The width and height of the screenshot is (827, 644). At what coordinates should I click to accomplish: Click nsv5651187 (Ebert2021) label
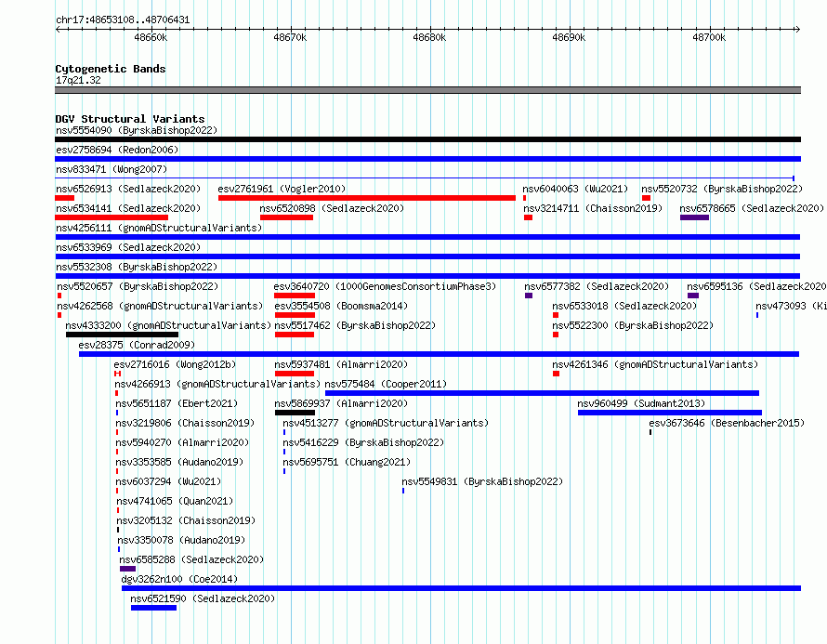(177, 403)
